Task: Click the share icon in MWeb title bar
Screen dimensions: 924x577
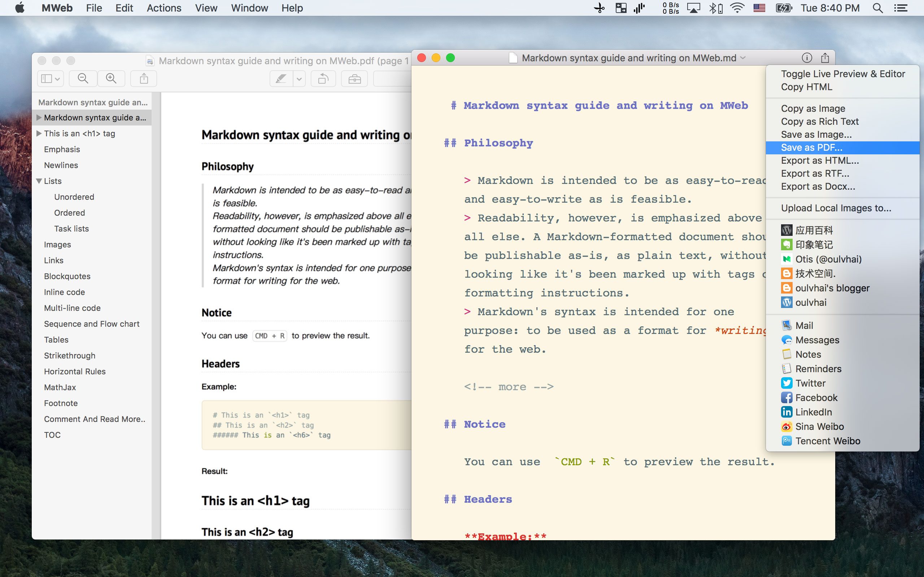Action: click(x=825, y=58)
